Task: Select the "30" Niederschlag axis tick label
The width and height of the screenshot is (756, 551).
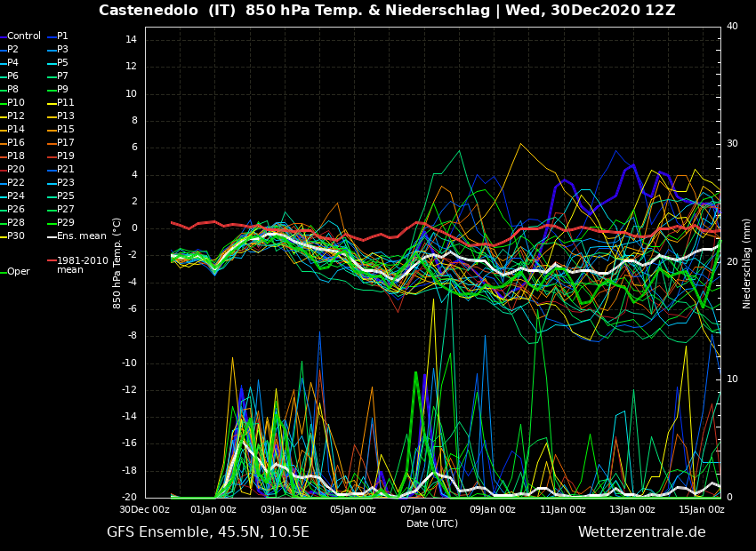Action: click(732, 144)
